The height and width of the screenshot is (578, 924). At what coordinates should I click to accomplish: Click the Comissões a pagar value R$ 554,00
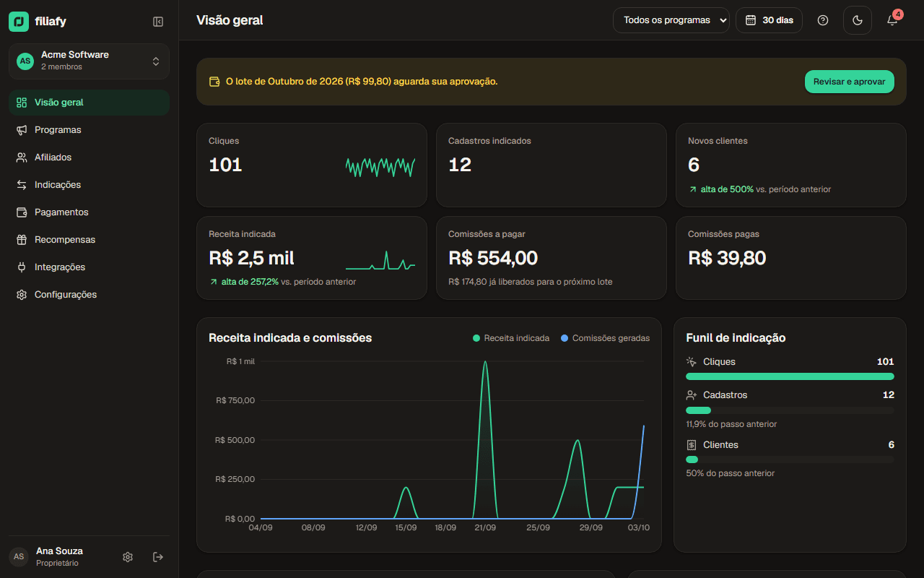coord(493,258)
